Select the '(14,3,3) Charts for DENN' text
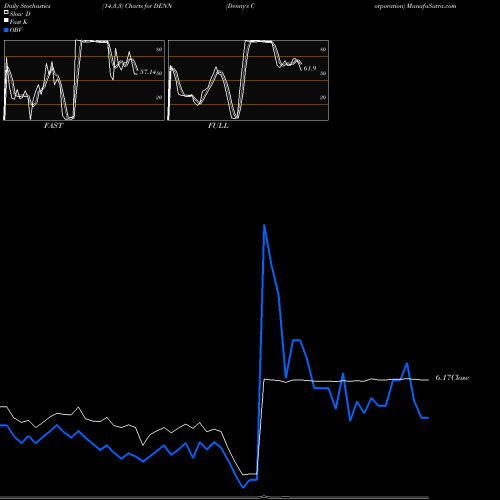The width and height of the screenshot is (500, 500). [137, 6]
